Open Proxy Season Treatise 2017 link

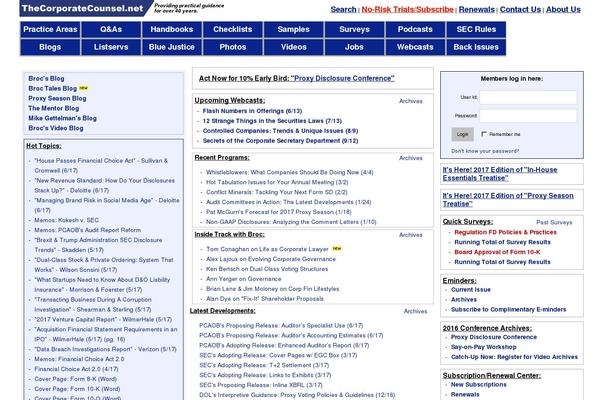tap(508, 200)
